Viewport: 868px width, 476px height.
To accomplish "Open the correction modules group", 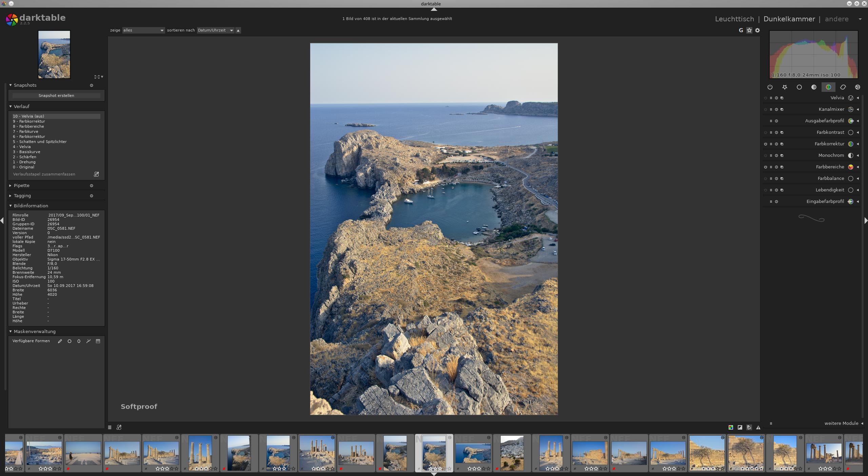I will click(x=843, y=87).
